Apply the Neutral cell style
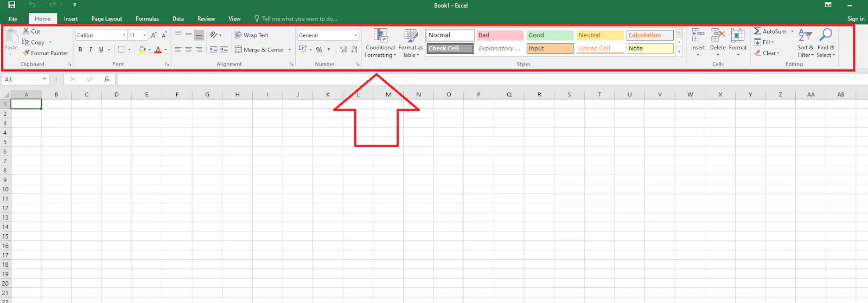 coord(600,35)
